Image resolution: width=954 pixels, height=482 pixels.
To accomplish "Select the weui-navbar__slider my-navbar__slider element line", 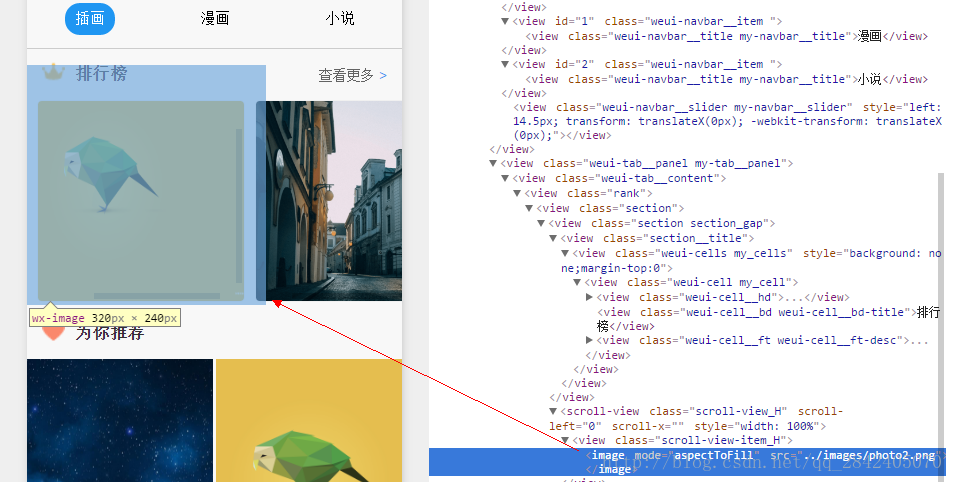I will click(x=727, y=121).
